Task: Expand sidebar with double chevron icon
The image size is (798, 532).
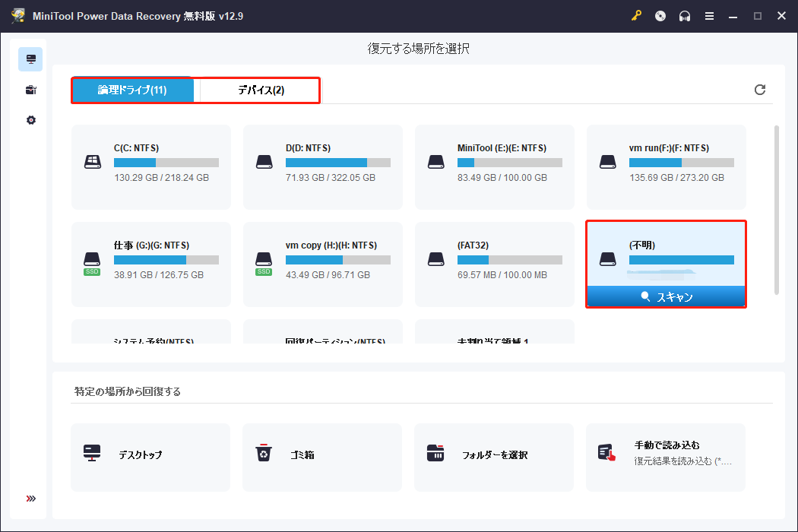Action: [30, 499]
